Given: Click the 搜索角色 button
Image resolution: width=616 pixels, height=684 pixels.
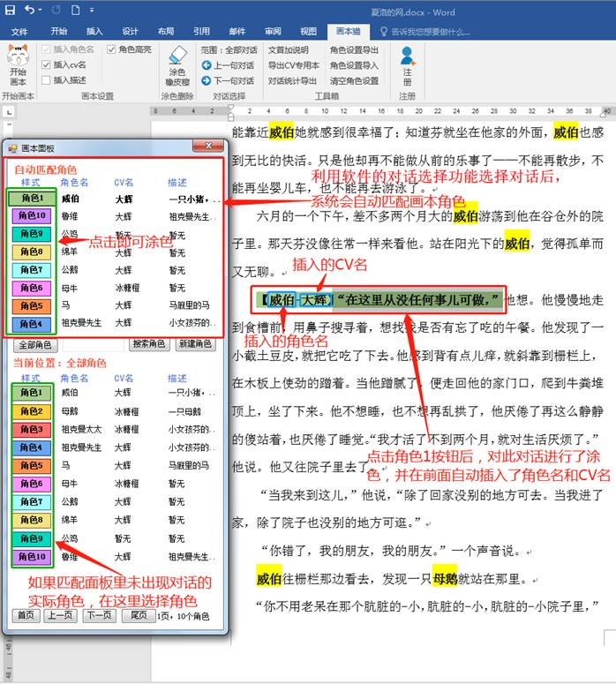Looking at the screenshot, I should coord(149,344).
